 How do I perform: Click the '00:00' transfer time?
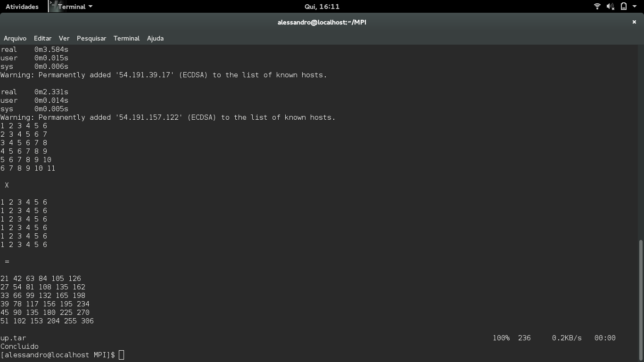(605, 338)
